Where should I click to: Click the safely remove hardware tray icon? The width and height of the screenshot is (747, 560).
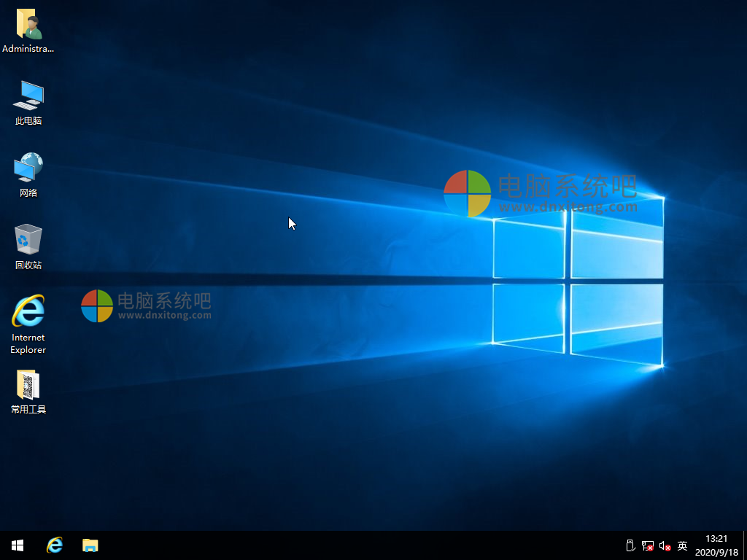(x=629, y=545)
